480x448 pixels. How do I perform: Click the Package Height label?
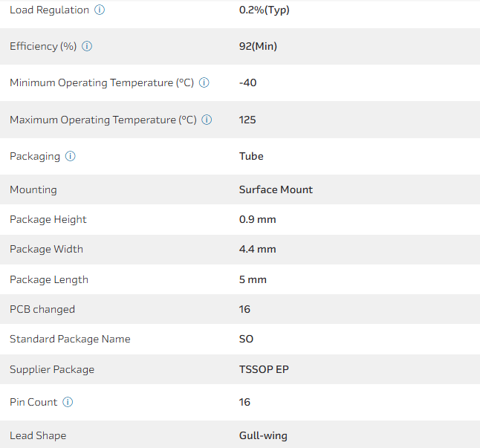(48, 220)
